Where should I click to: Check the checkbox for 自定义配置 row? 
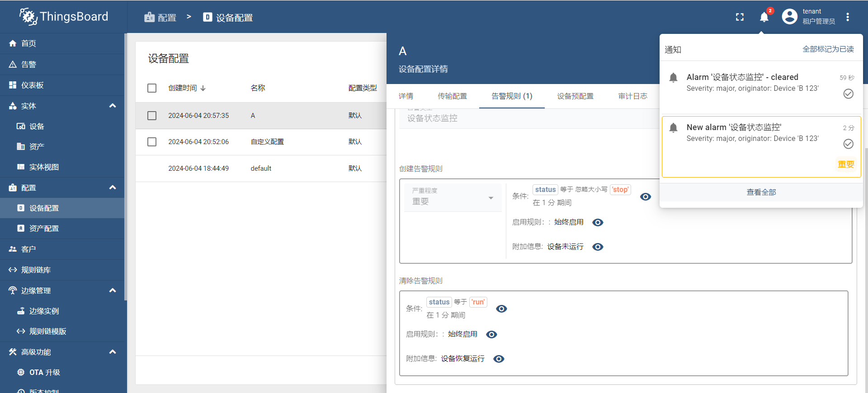coord(152,142)
